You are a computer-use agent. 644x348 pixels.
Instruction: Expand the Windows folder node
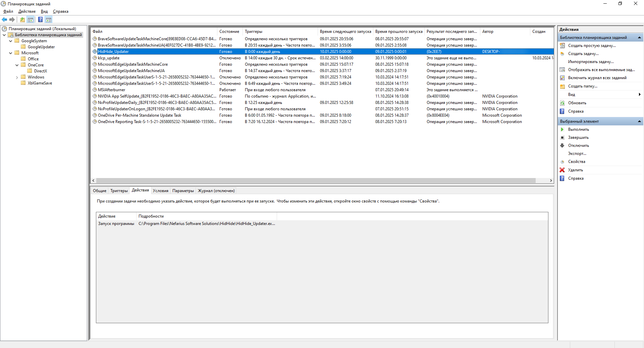click(17, 77)
